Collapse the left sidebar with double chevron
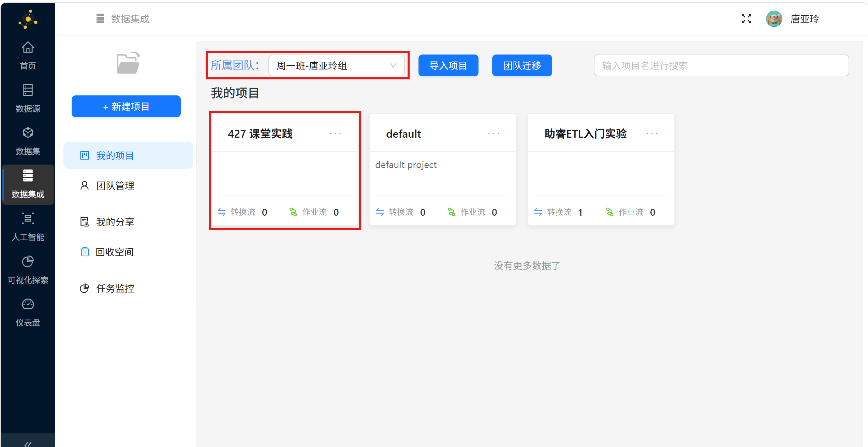Screen dimensions: 868x447 28,444
